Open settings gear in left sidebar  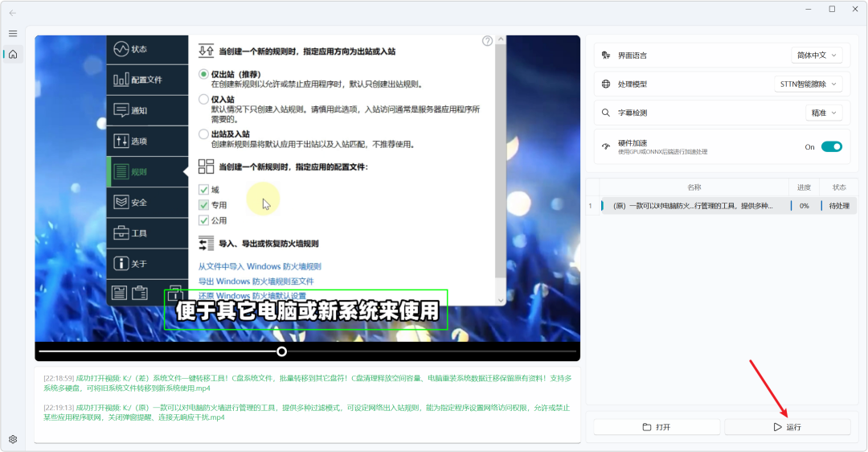13,439
